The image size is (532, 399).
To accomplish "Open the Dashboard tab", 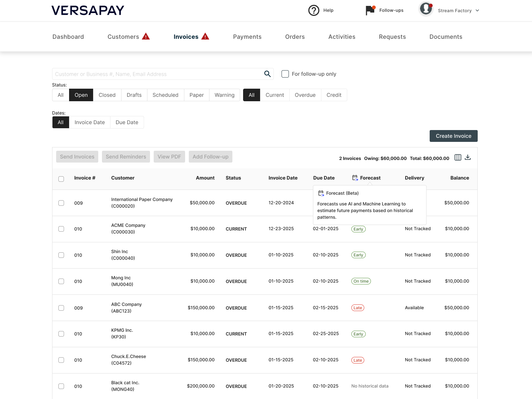I will click(x=68, y=37).
